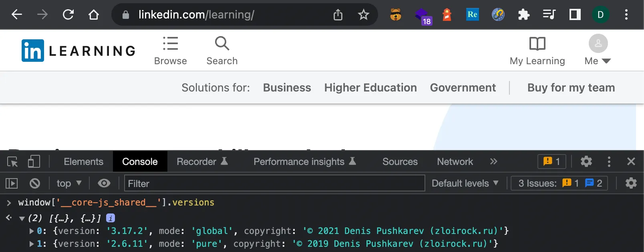Toggle the browser side panel
Image resolution: width=644 pixels, height=252 pixels.
pos(575,15)
